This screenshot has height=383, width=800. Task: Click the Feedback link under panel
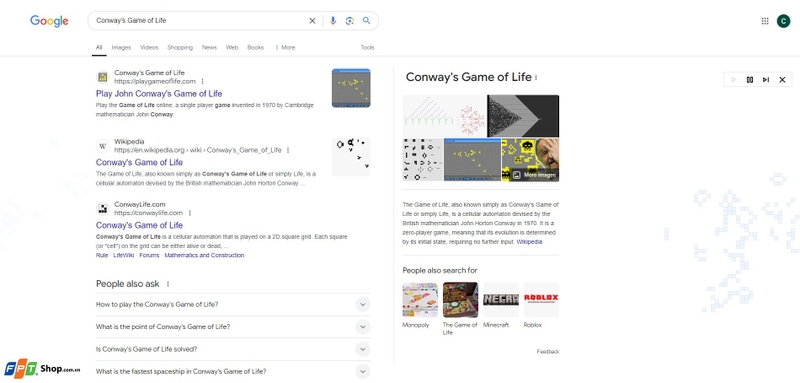[x=548, y=351]
